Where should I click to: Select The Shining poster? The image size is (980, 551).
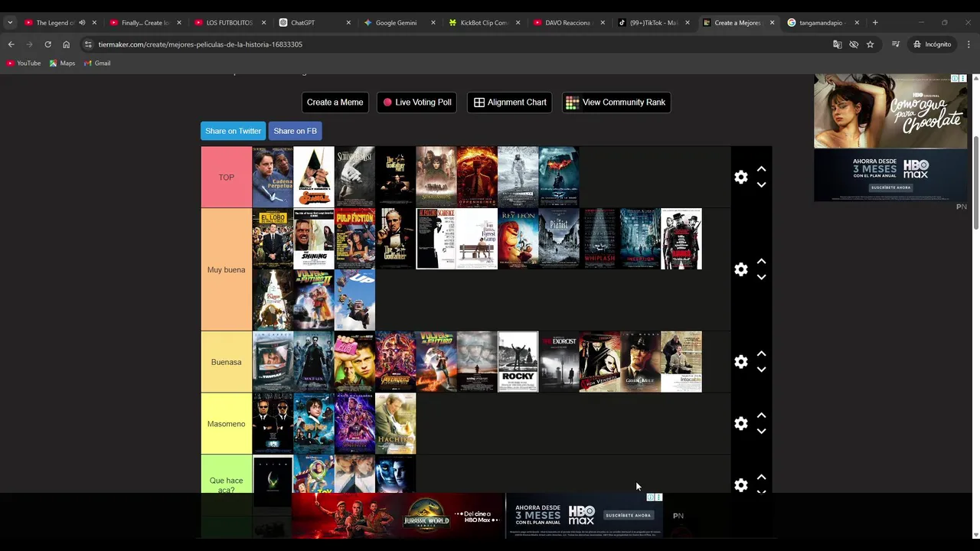[314, 239]
